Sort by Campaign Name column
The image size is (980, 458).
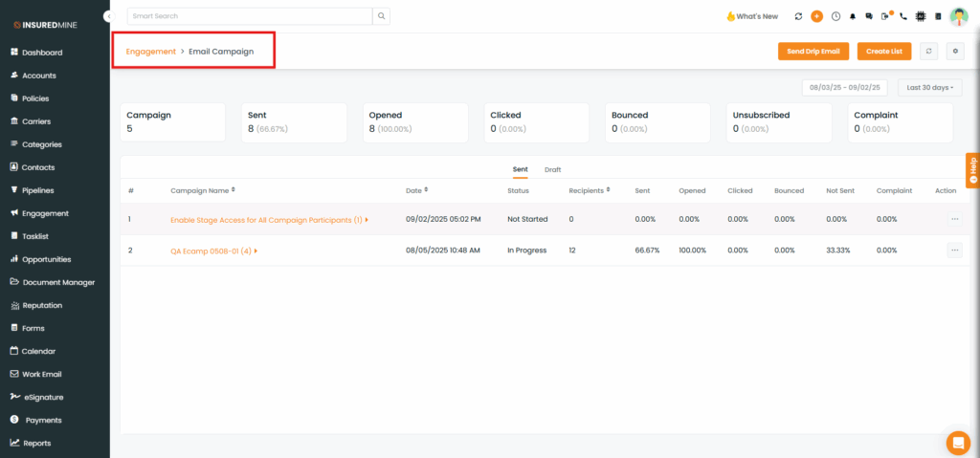tap(233, 190)
